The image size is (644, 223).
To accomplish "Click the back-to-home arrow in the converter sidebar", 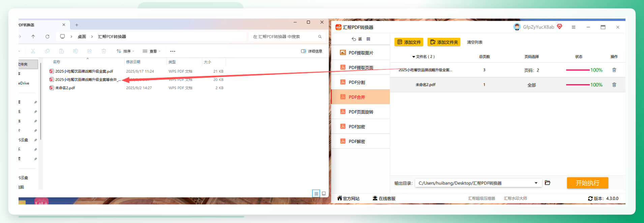I will point(354,39).
